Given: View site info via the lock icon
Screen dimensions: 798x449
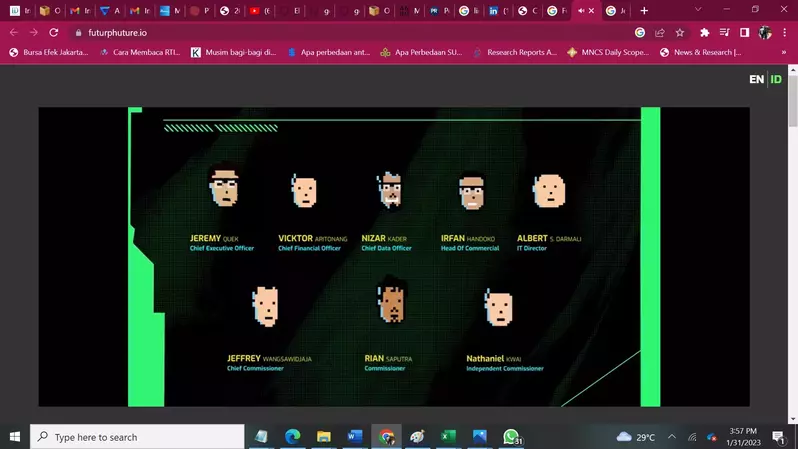Looking at the screenshot, I should click(78, 33).
